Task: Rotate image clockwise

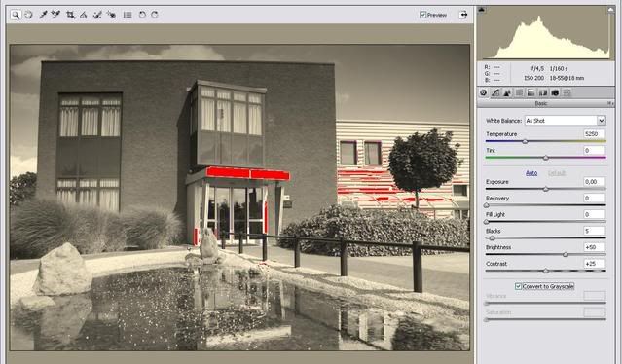Action: point(155,15)
